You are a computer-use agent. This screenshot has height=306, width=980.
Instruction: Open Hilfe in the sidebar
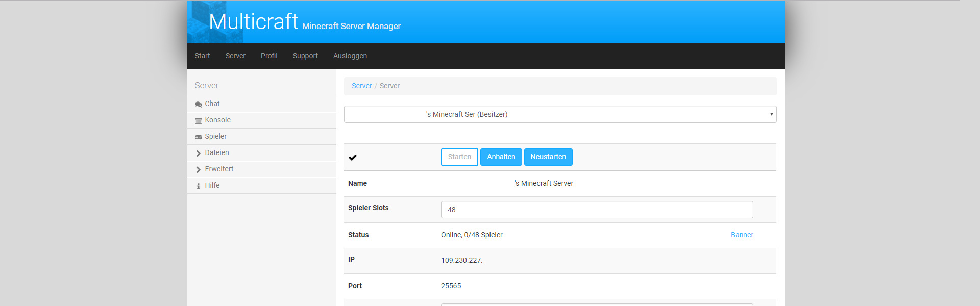coord(262,185)
